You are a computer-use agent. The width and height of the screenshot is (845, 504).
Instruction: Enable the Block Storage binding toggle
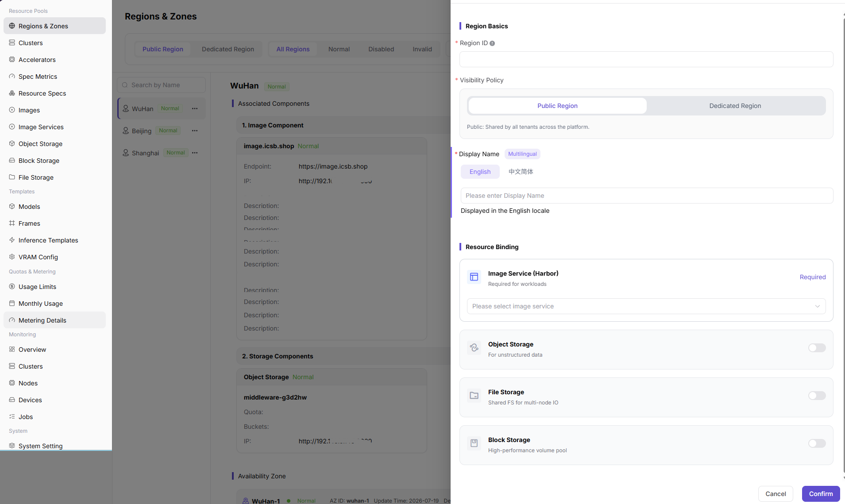817,443
